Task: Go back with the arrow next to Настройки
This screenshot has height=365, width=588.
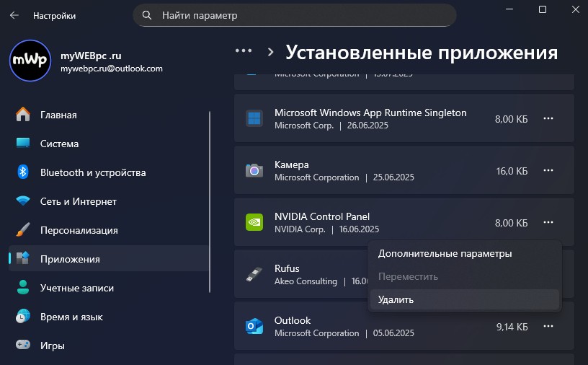Action: point(14,15)
